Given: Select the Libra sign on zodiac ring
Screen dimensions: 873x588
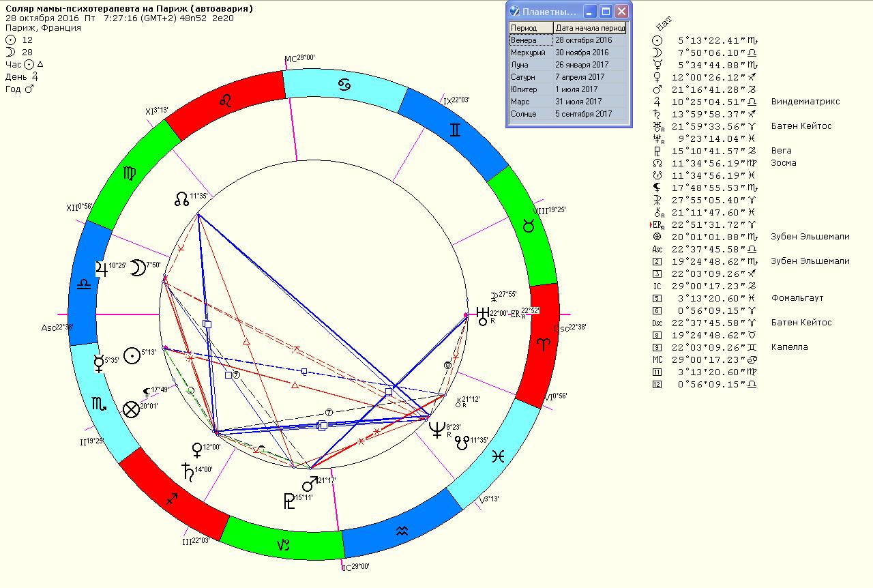Looking at the screenshot, I should coord(85,285).
